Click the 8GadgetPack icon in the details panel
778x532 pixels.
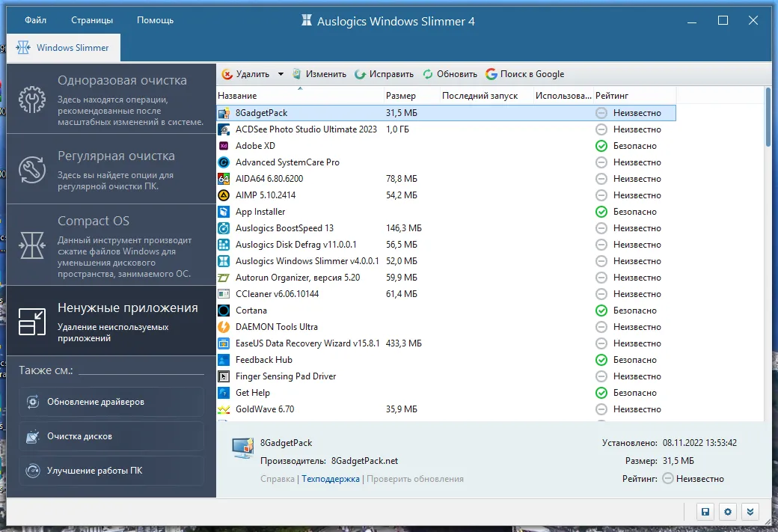242,447
